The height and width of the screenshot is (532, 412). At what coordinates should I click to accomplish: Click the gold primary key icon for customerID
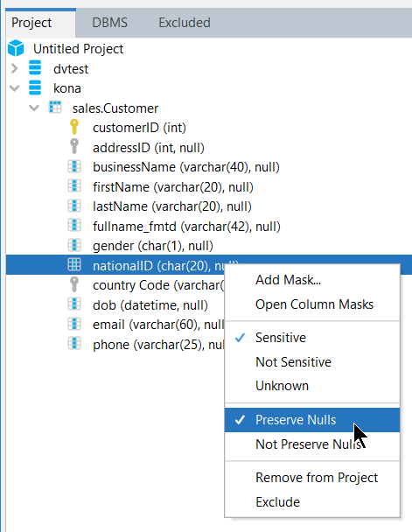point(74,127)
